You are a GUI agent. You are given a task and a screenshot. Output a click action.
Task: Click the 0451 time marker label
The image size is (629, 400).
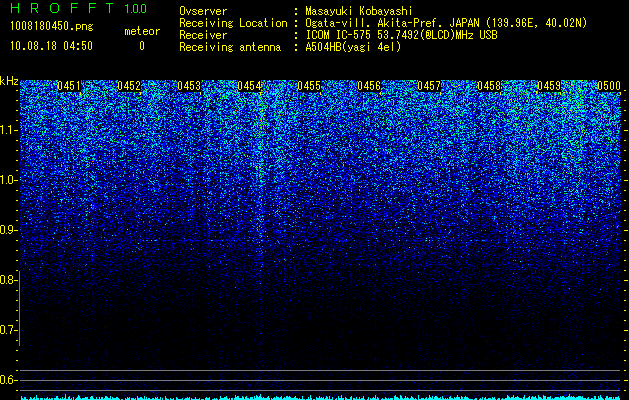point(69,86)
